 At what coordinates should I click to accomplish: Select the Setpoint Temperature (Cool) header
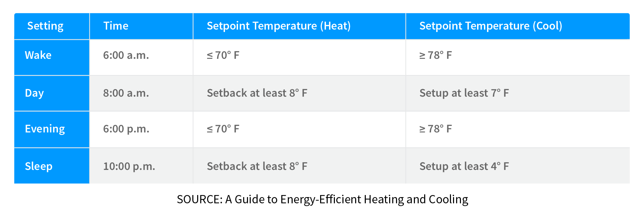pos(490,26)
